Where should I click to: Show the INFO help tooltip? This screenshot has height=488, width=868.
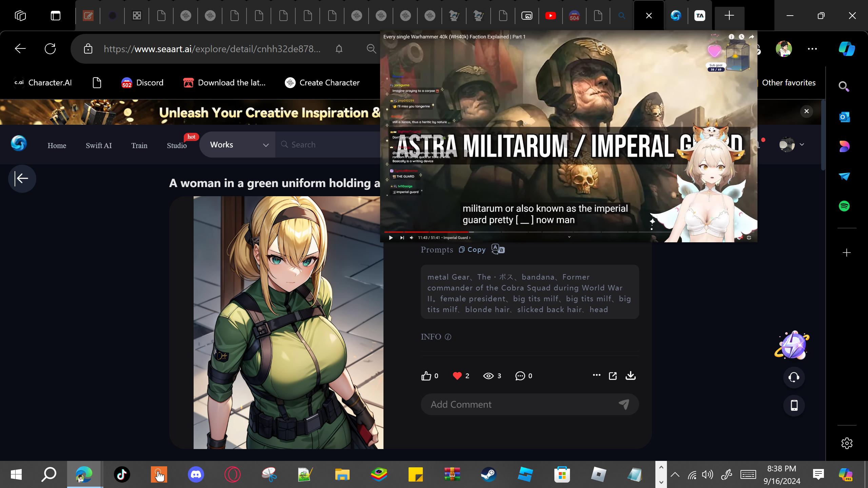point(448,337)
